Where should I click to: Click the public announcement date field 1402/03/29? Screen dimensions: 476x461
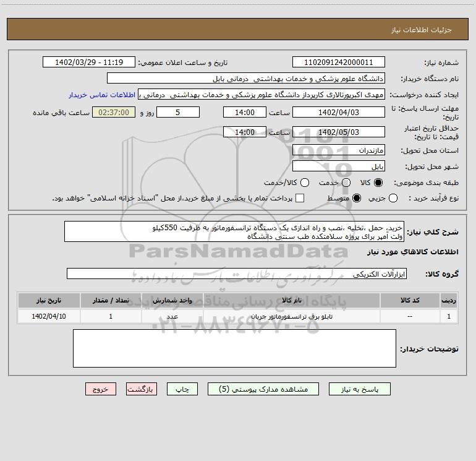89,62
